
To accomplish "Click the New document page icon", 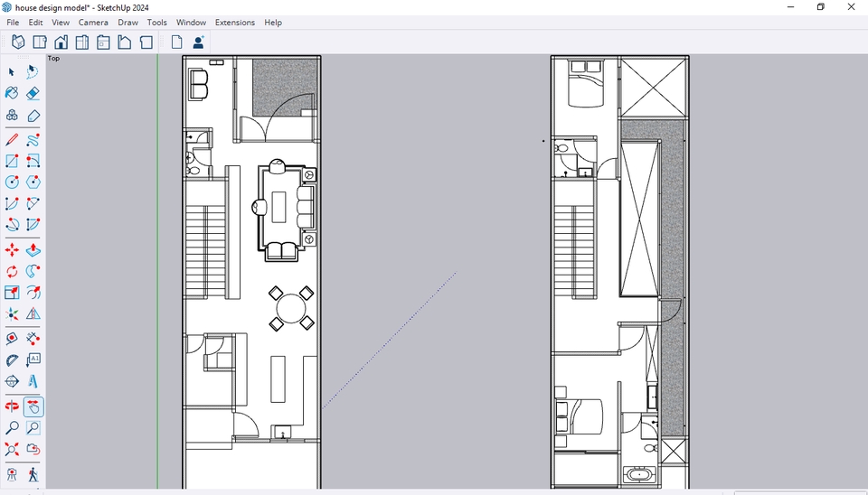I will [176, 42].
